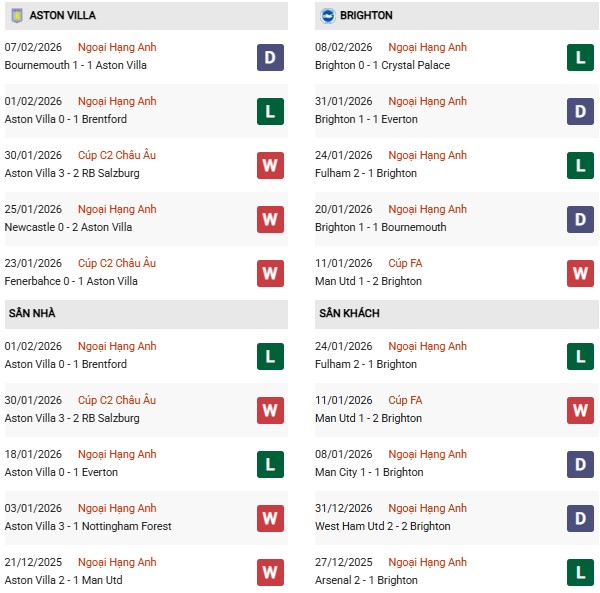
Task: Click the Ngoại Hạng Anh link dated 08/02/2026
Action: click(x=427, y=48)
